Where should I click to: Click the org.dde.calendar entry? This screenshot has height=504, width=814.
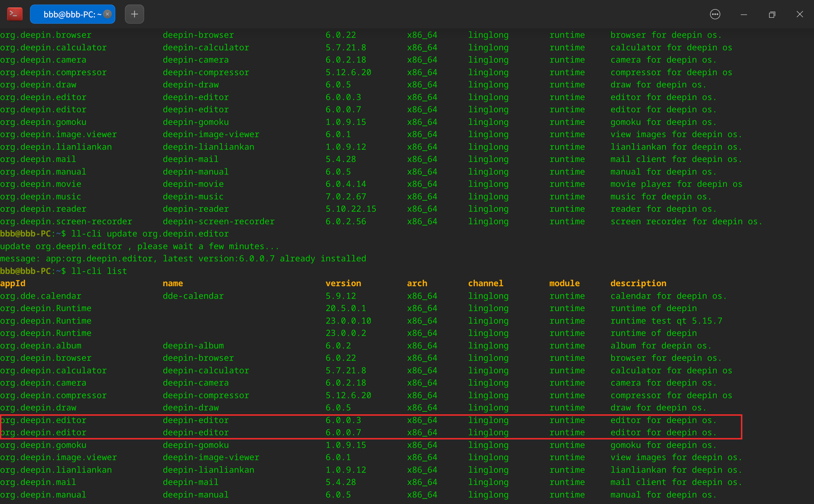coord(40,296)
